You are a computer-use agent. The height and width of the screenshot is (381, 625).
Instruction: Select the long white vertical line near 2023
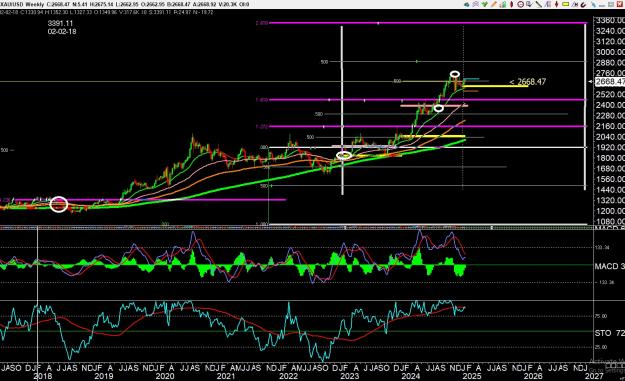342,110
